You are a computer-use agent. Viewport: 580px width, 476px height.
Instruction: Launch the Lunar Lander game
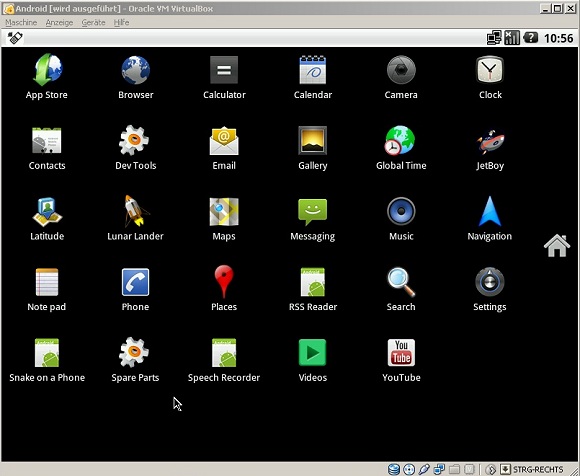tap(135, 218)
